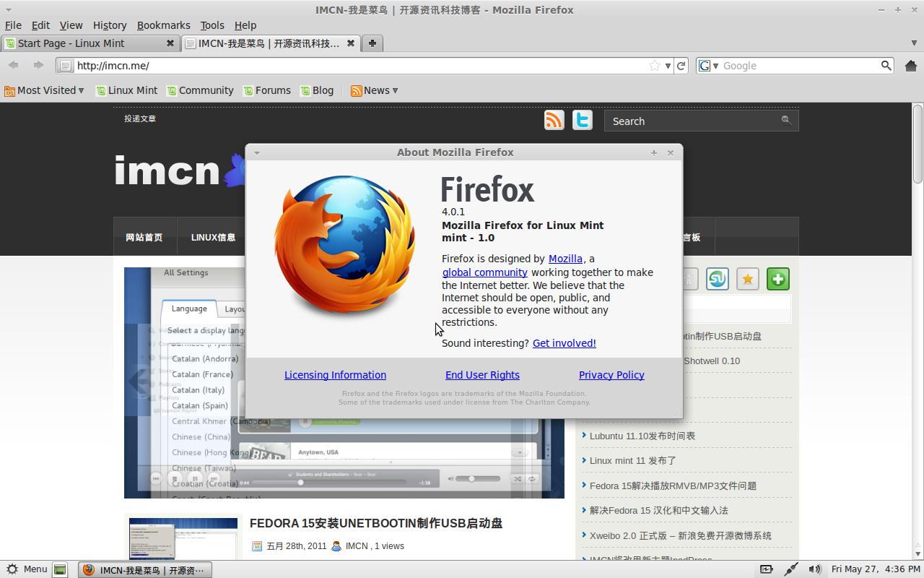Open the site's Twitter icon
This screenshot has height=578, width=924.
pyautogui.click(x=583, y=120)
